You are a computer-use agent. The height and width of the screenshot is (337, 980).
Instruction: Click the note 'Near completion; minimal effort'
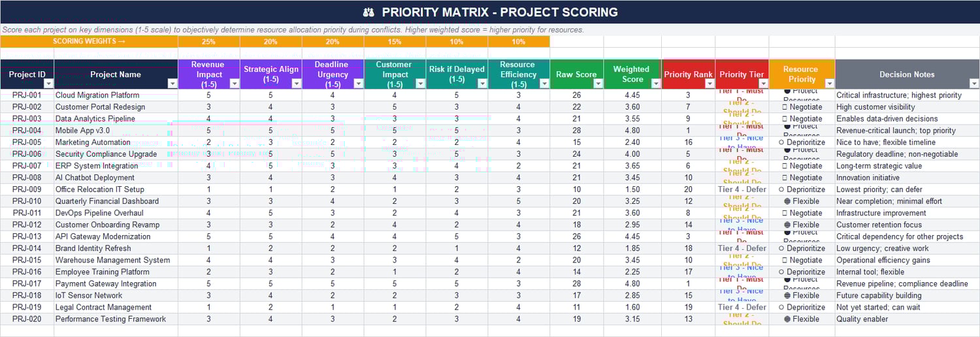907,201
